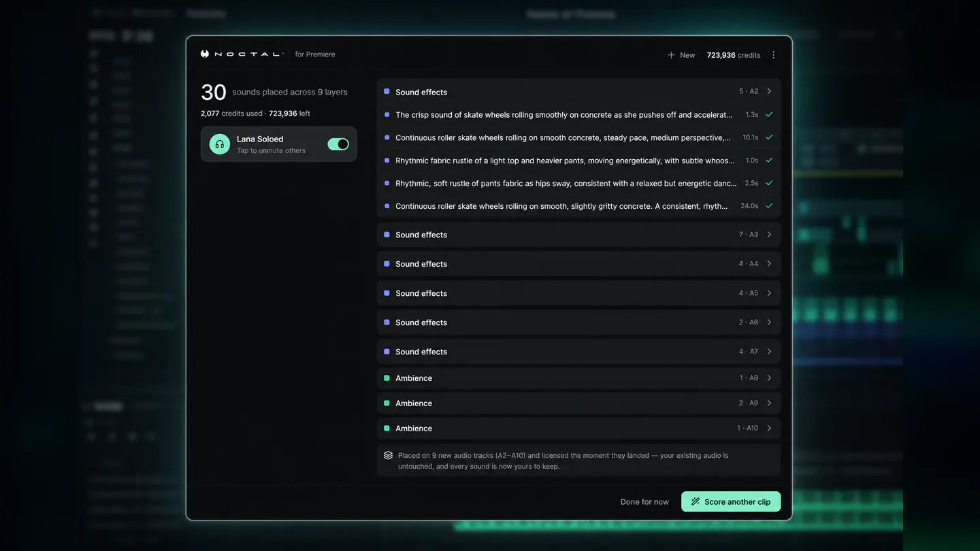Click the 'Tap to unmute others' text
980x551 pixels.
pos(271,151)
